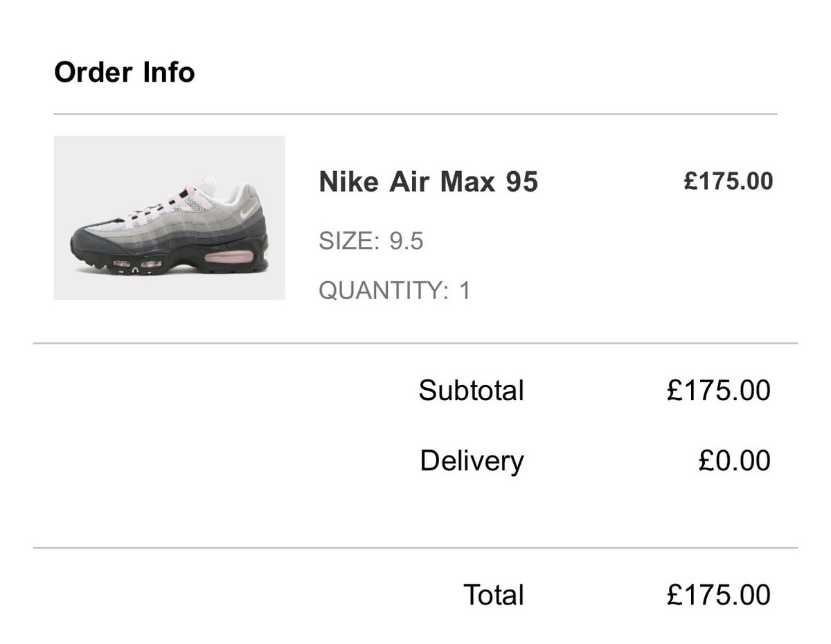Click the divider line above Subtotal
This screenshot has width=831, height=644.
pyautogui.click(x=415, y=343)
